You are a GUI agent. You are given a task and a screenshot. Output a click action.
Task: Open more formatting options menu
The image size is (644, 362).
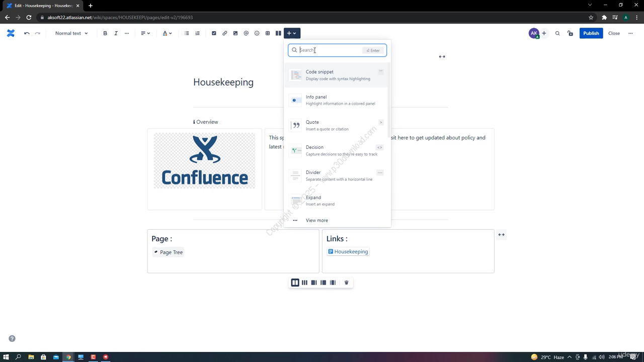[x=126, y=33]
